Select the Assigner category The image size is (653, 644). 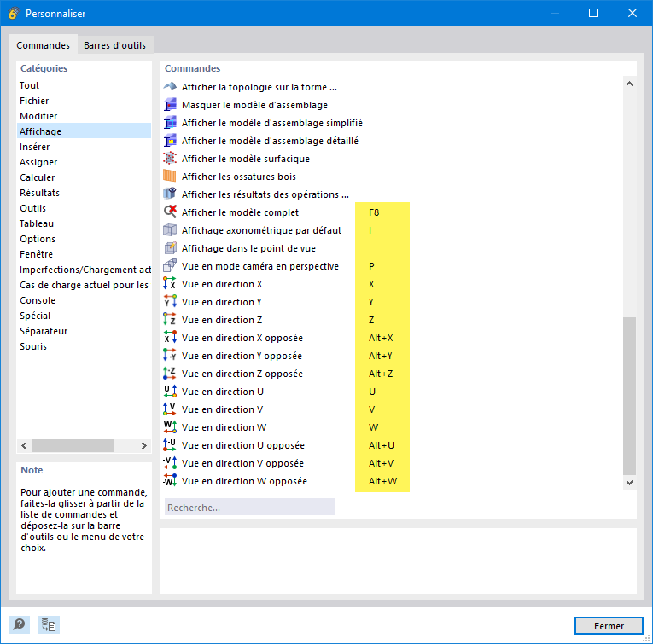coord(84,162)
